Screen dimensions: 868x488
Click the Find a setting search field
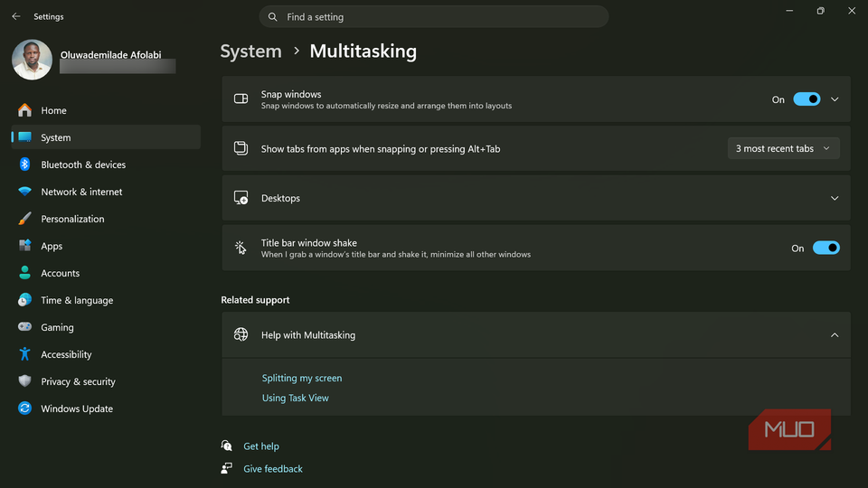tap(434, 16)
